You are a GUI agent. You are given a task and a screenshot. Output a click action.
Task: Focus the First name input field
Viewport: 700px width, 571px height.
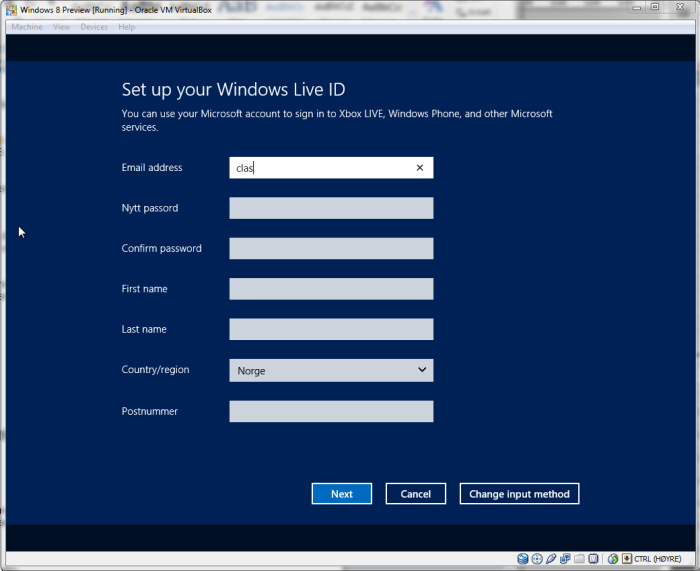coord(331,289)
